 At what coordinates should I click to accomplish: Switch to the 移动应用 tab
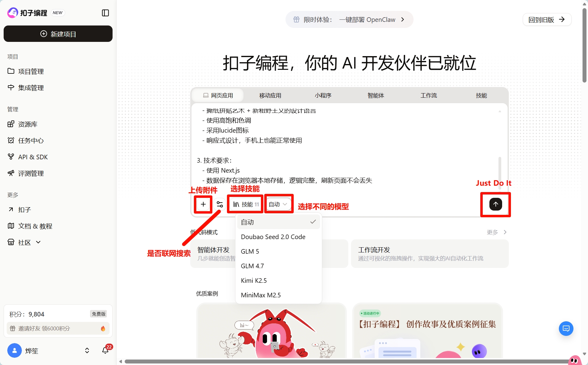(270, 95)
